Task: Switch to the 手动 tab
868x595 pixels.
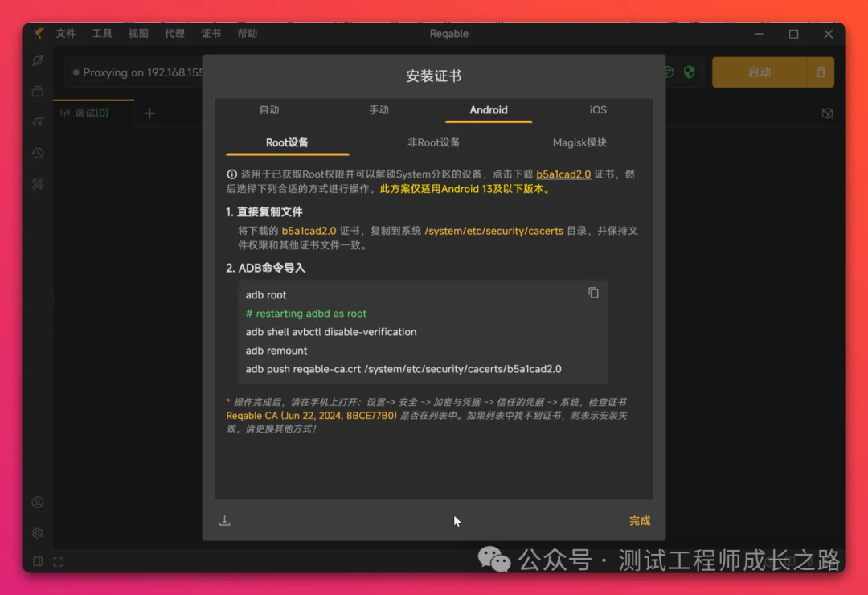Action: tap(379, 109)
